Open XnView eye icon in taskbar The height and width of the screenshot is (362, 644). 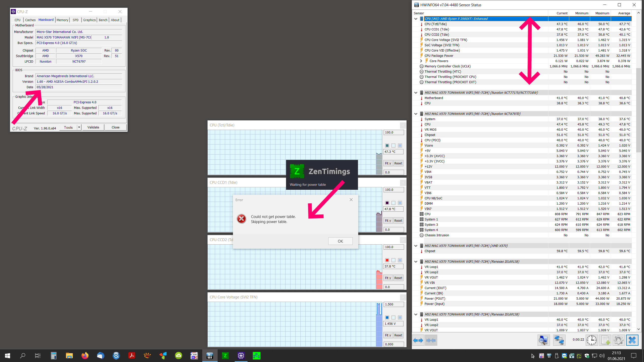tap(147, 356)
